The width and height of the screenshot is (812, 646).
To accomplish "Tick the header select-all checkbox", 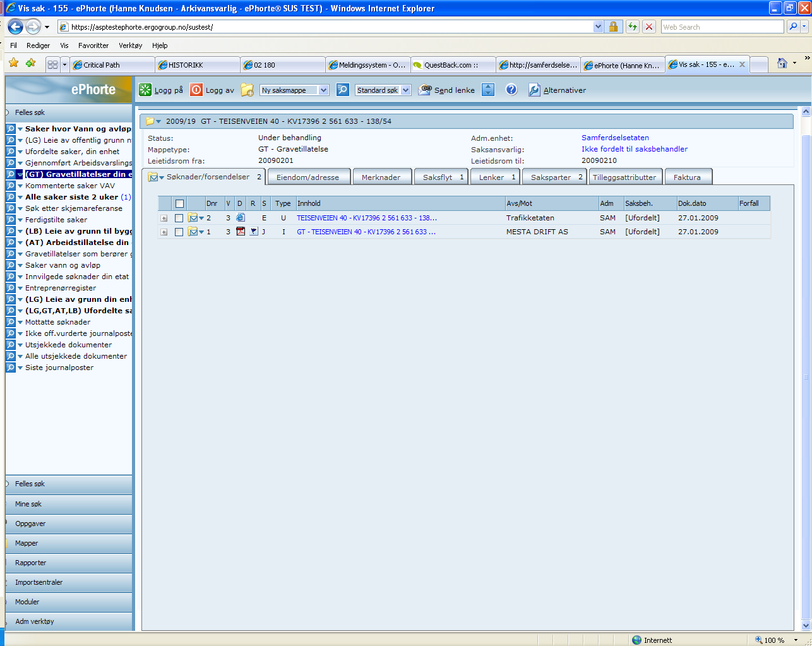I will [x=179, y=203].
